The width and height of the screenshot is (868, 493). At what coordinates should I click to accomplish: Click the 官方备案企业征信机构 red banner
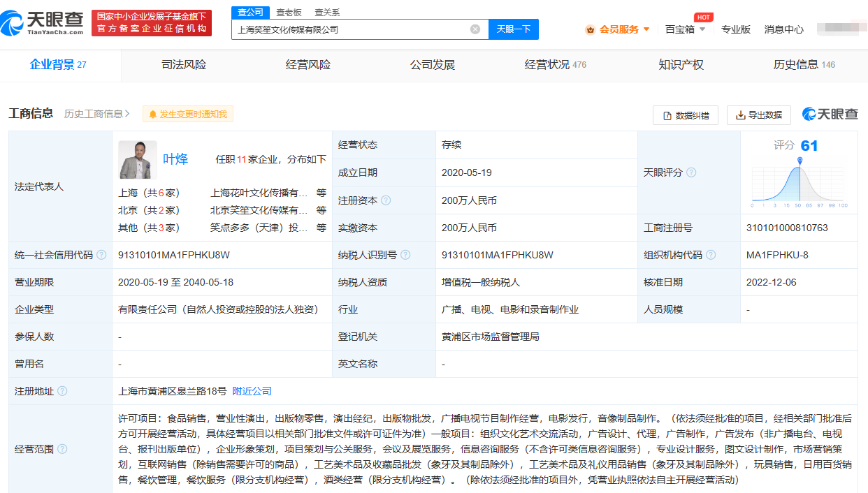tap(152, 23)
